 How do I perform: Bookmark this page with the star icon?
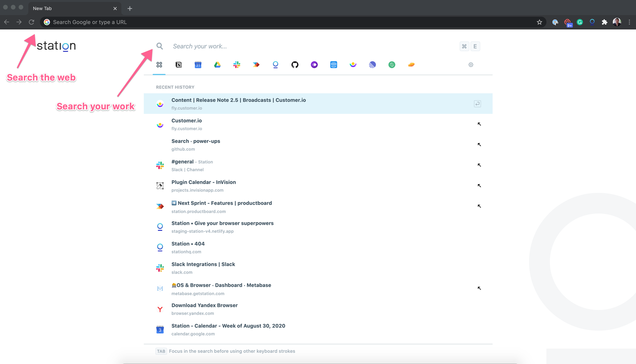tap(539, 22)
